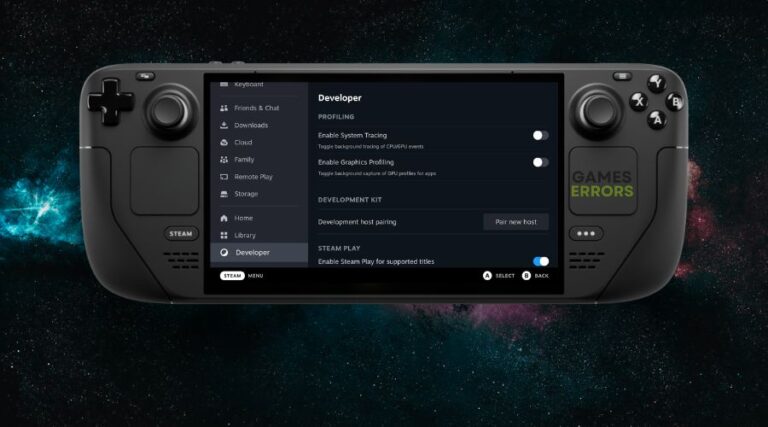
Task: Select Storage in the sidebar
Action: [259, 194]
